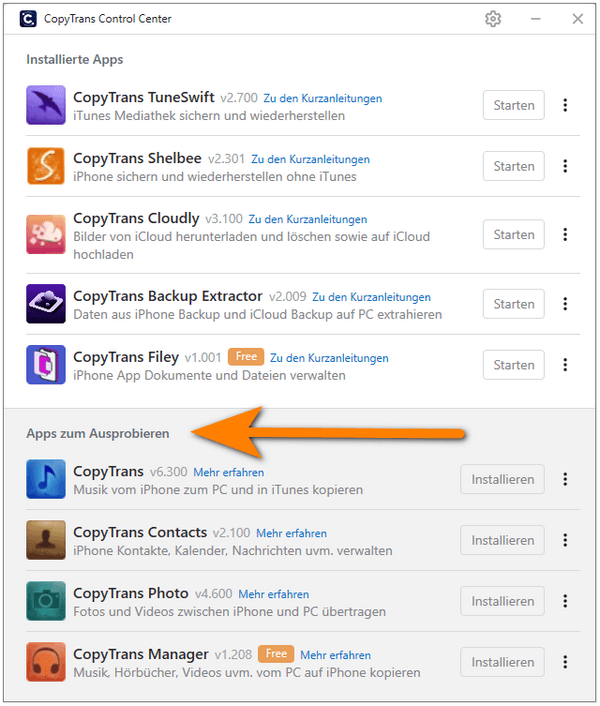Image resolution: width=600 pixels, height=706 pixels.
Task: Open three-dot menu for CopyTrans Manager
Action: point(565,662)
